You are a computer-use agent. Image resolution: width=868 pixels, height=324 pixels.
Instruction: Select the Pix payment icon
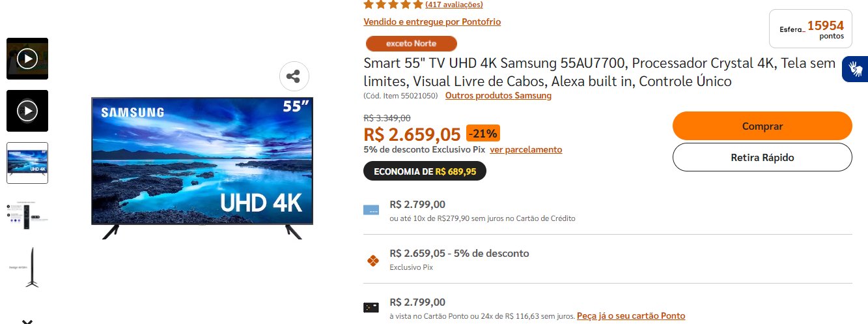coord(372,261)
